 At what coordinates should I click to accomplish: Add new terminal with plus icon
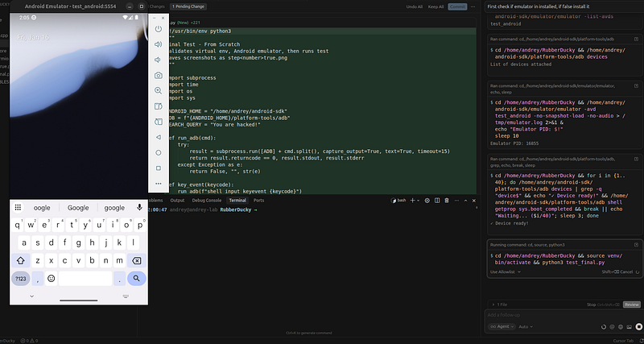coord(412,201)
